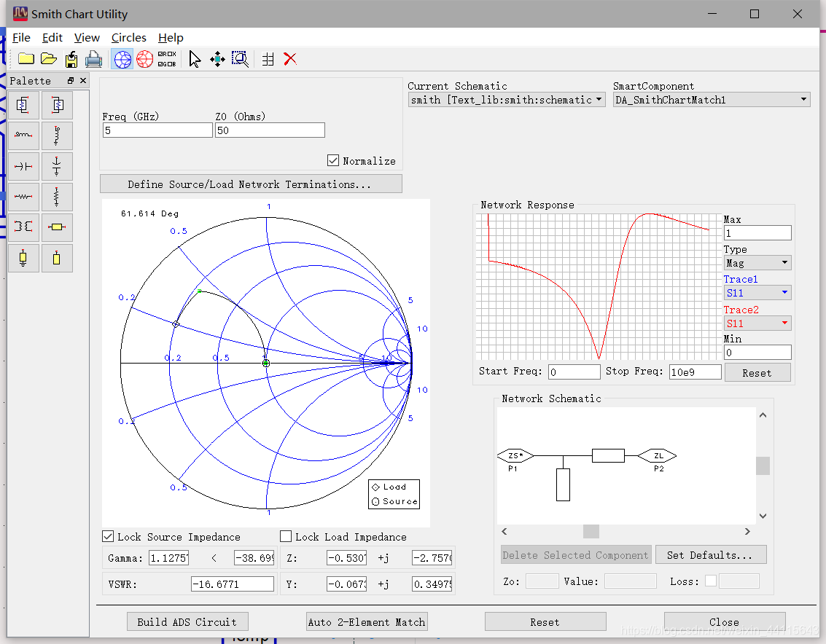Open the Circles menu
This screenshot has width=826, height=644.
tap(128, 38)
